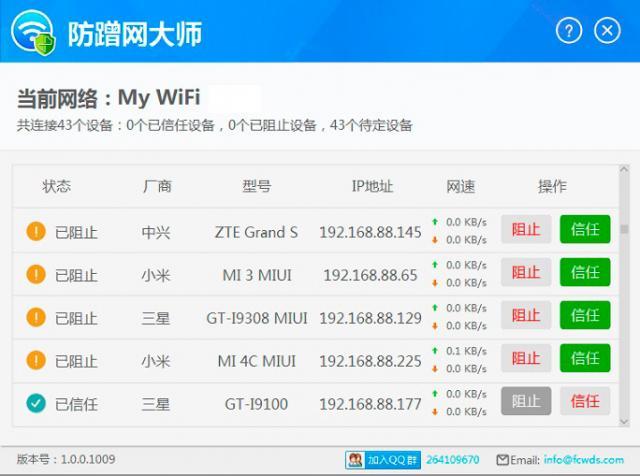This screenshot has width=640, height=476.
Task: Click the 状态 column header
Action: click(x=56, y=186)
